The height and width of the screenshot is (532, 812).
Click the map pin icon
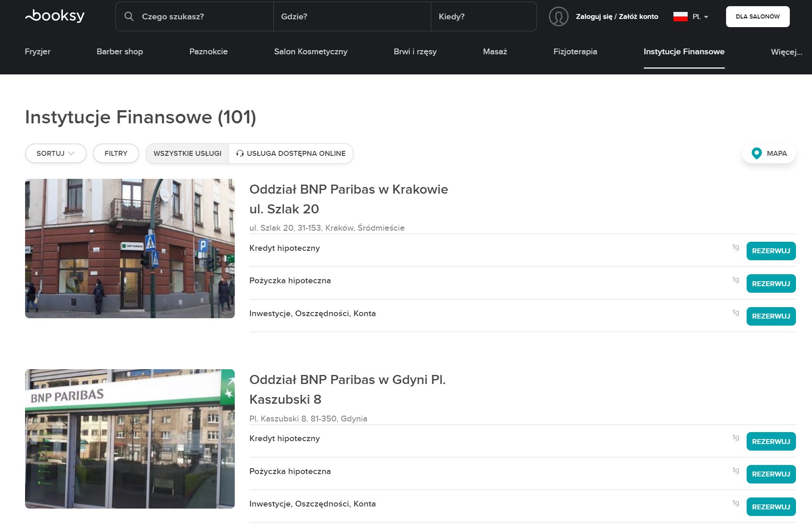[x=756, y=153]
